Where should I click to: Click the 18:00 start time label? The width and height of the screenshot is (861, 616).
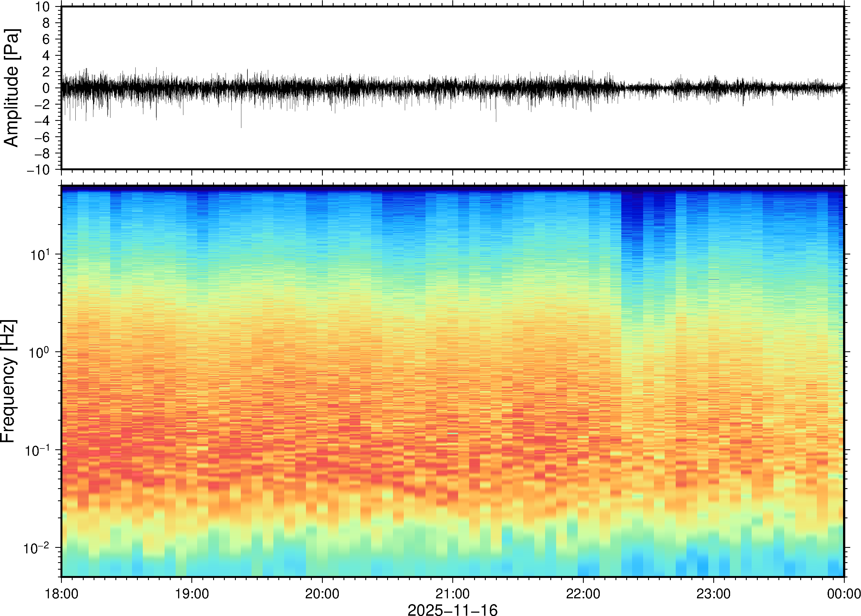62,594
